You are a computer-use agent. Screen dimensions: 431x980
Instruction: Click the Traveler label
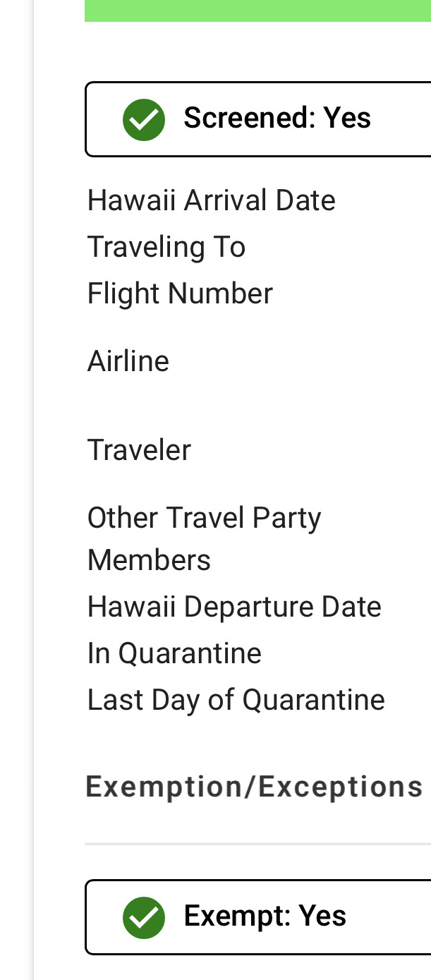(139, 450)
